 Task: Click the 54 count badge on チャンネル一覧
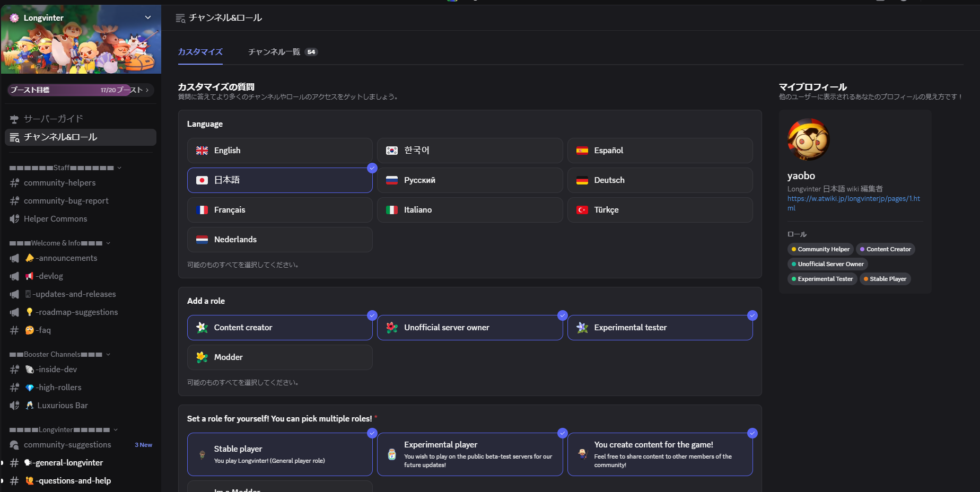(311, 52)
